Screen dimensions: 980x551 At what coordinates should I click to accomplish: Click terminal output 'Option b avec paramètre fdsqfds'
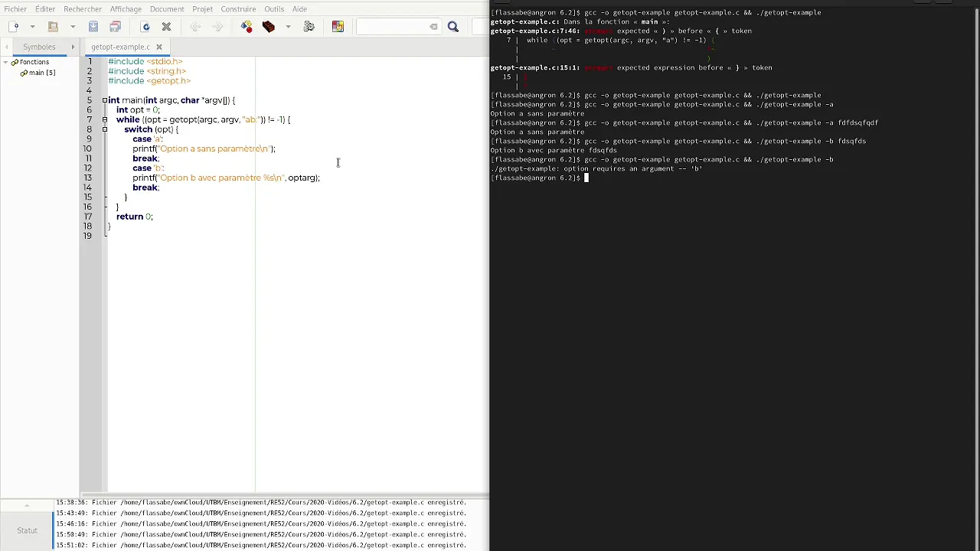click(554, 150)
